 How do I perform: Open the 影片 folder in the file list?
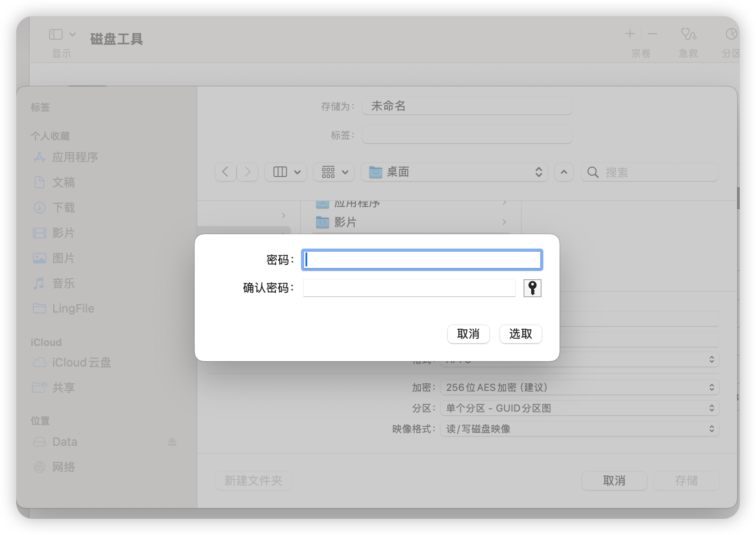click(345, 222)
